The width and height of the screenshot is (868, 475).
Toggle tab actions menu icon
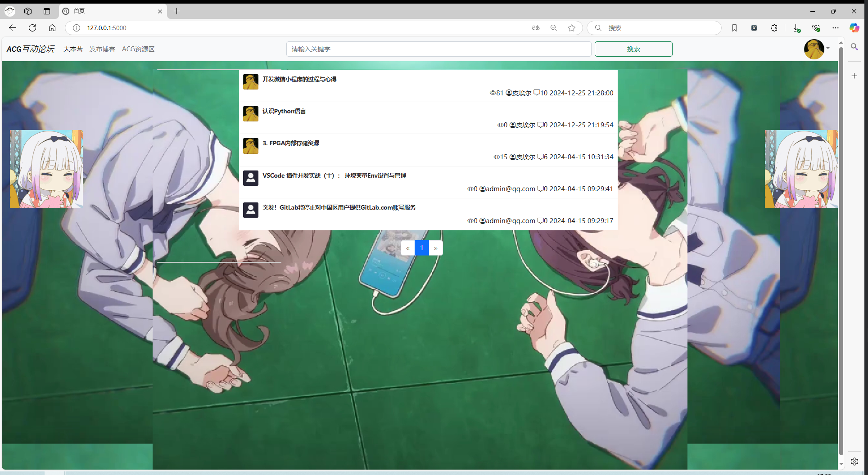47,11
